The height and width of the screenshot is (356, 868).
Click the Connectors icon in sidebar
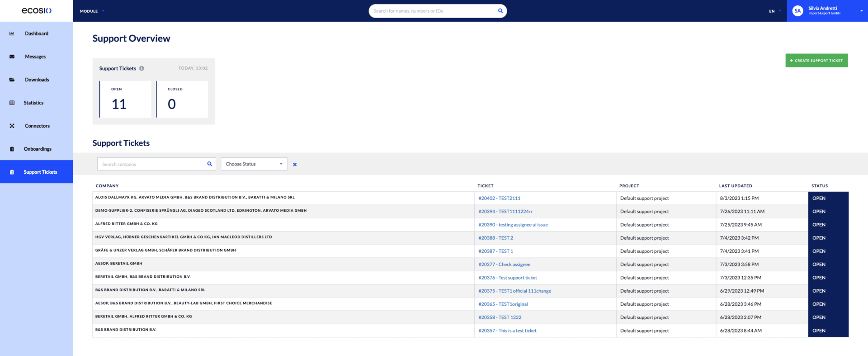12,126
